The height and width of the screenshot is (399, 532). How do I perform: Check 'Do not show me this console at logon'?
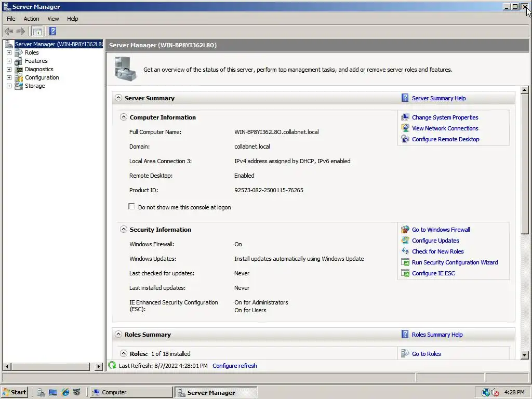click(x=131, y=207)
